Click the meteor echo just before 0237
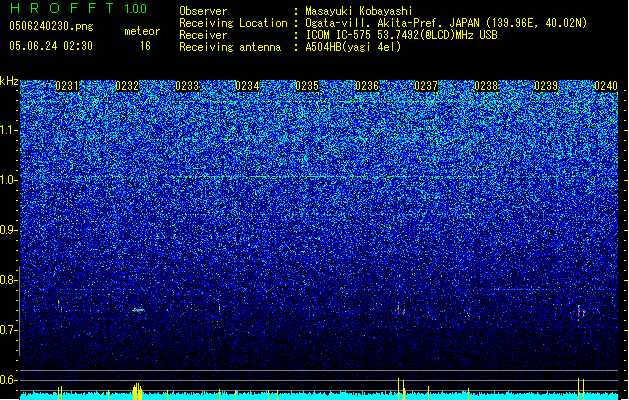The width and height of the screenshot is (629, 400). coord(401,310)
